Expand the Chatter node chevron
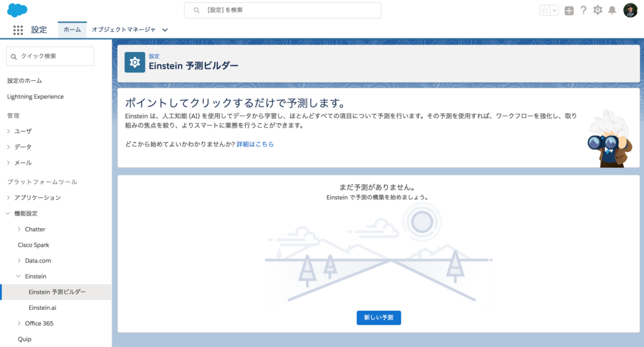Viewport: 644px width, 347px height. tap(19, 229)
